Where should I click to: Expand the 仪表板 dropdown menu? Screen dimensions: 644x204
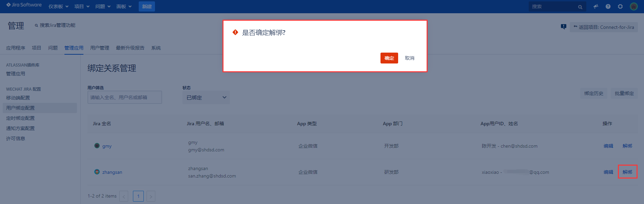click(58, 6)
